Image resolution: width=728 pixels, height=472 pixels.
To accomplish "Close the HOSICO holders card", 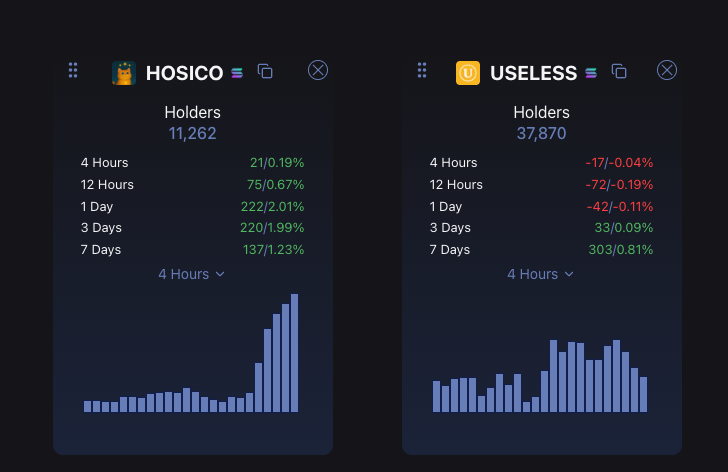I will coord(318,70).
